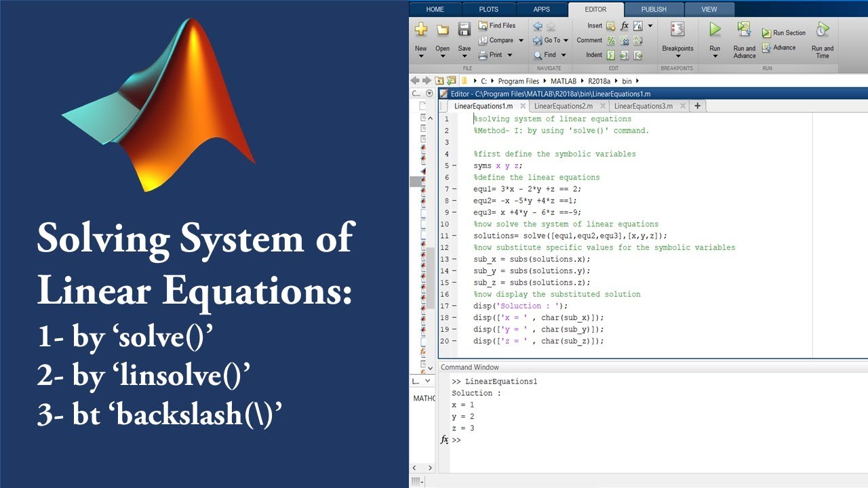
Task: Click the Decrease Indent icon
Action: [638, 56]
